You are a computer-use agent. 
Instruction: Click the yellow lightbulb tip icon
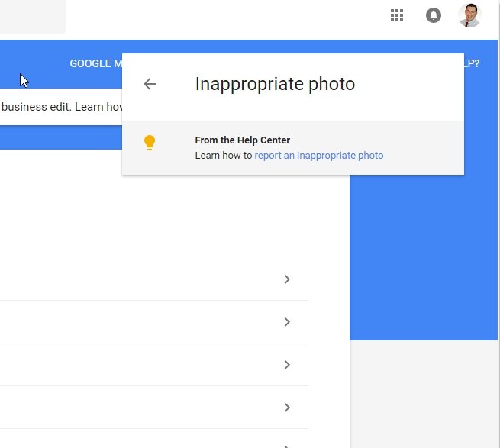[150, 143]
